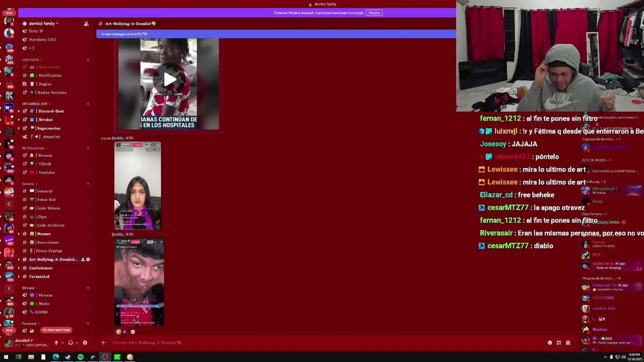Open the Verification channel

[55, 75]
